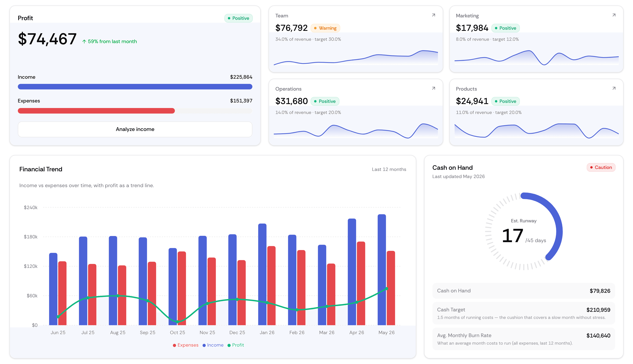Viewport: 633px width, 364px height.
Task: Click the $240k y-axis label
Action: (x=30, y=208)
